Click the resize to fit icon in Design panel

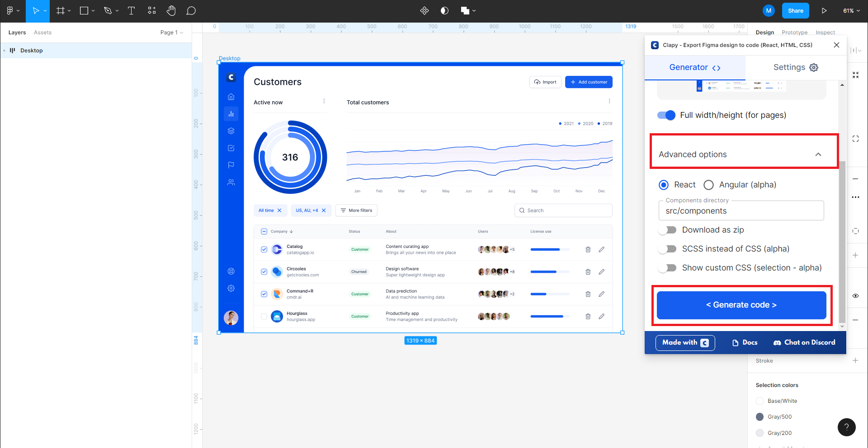click(x=855, y=75)
